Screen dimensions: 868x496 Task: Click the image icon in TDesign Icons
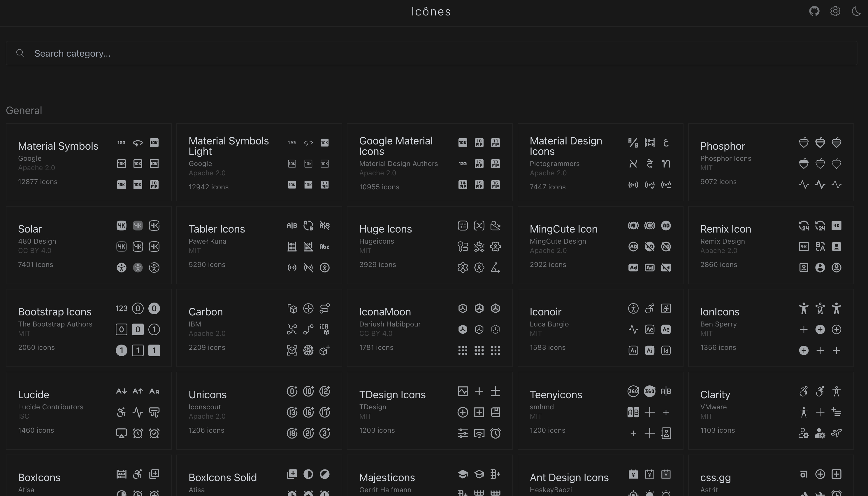click(463, 391)
